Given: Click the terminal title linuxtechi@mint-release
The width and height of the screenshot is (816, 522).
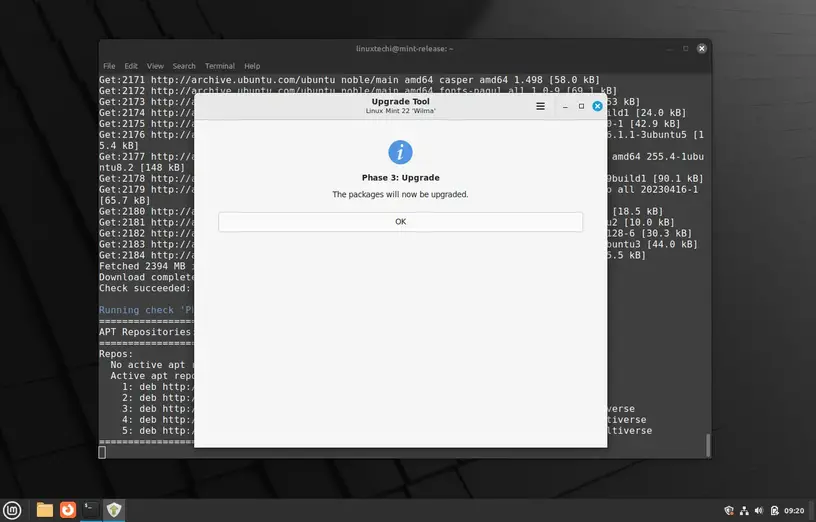Looking at the screenshot, I should (404, 48).
